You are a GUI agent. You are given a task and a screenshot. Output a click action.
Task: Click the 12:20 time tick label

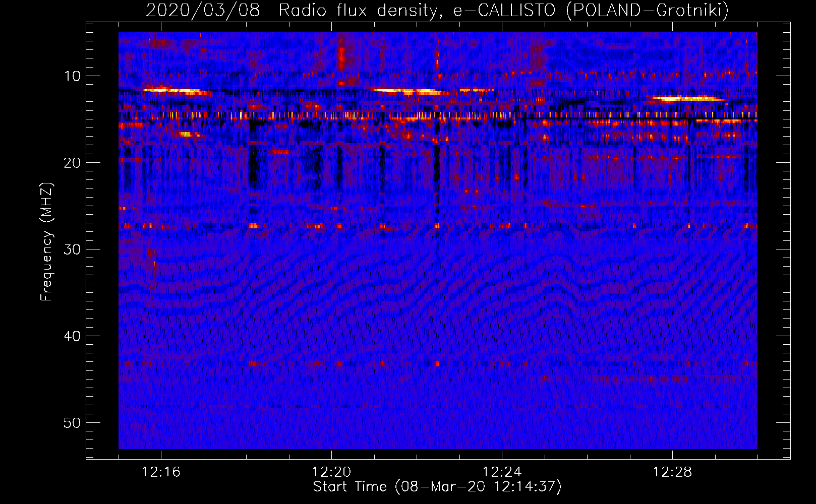(x=331, y=472)
